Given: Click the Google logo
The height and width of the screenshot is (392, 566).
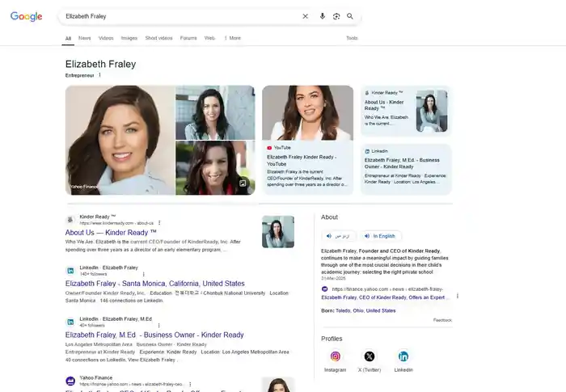Looking at the screenshot, I should pyautogui.click(x=27, y=16).
